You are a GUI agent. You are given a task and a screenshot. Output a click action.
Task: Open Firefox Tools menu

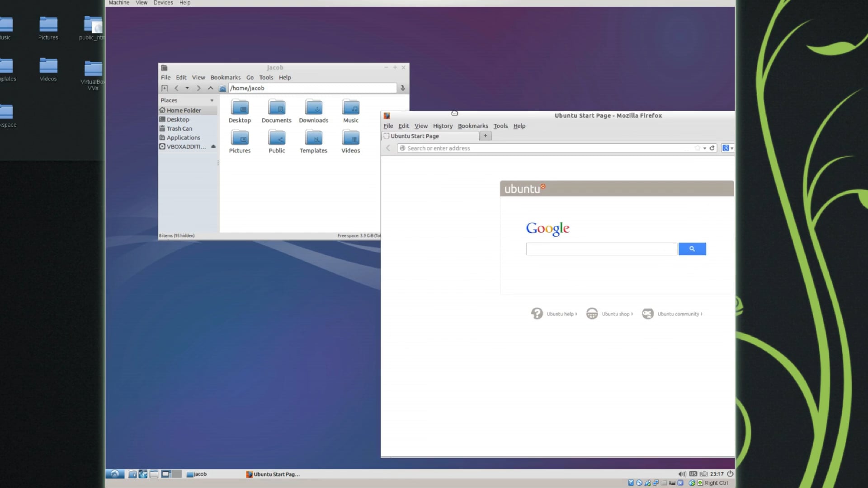(x=500, y=126)
